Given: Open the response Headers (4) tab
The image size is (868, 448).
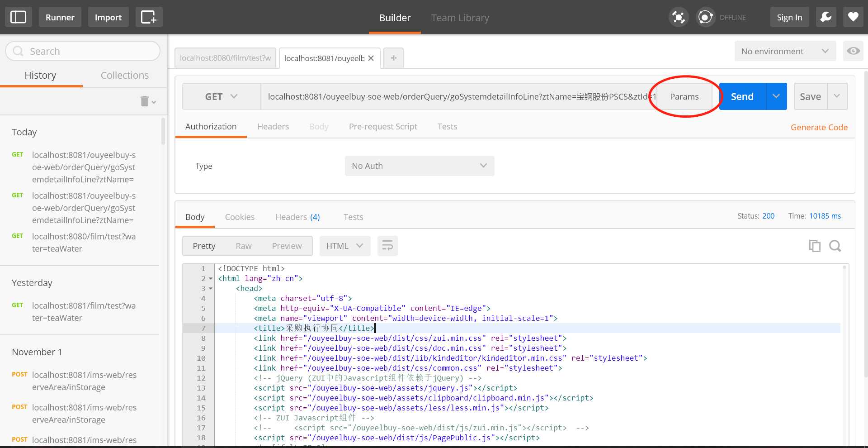Looking at the screenshot, I should (x=297, y=217).
